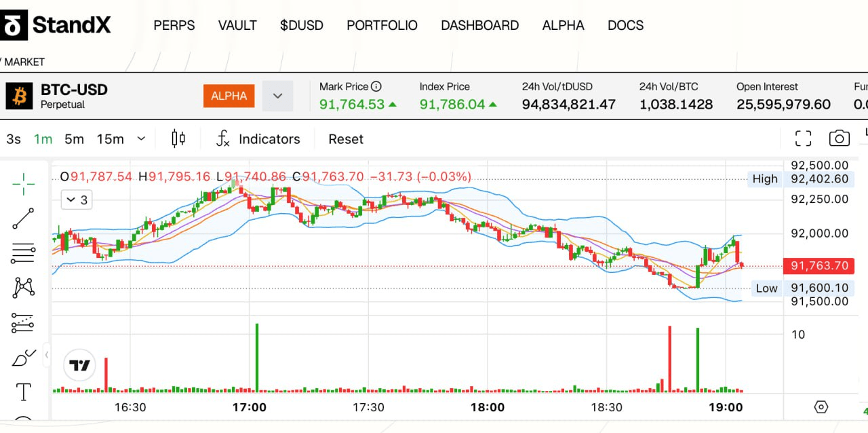
Task: Collapse the indicator legend showing 3
Action: (75, 200)
